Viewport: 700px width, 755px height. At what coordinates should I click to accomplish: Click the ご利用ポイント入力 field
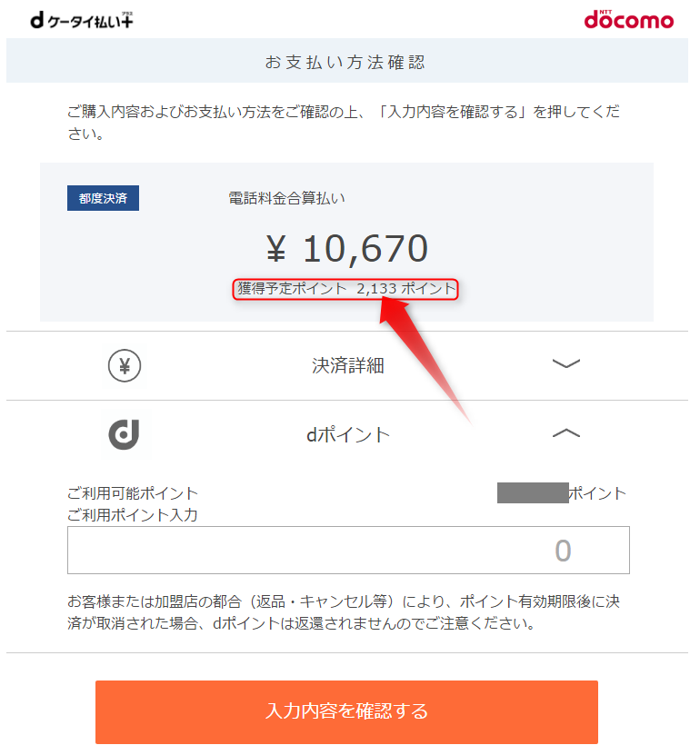pos(348,550)
